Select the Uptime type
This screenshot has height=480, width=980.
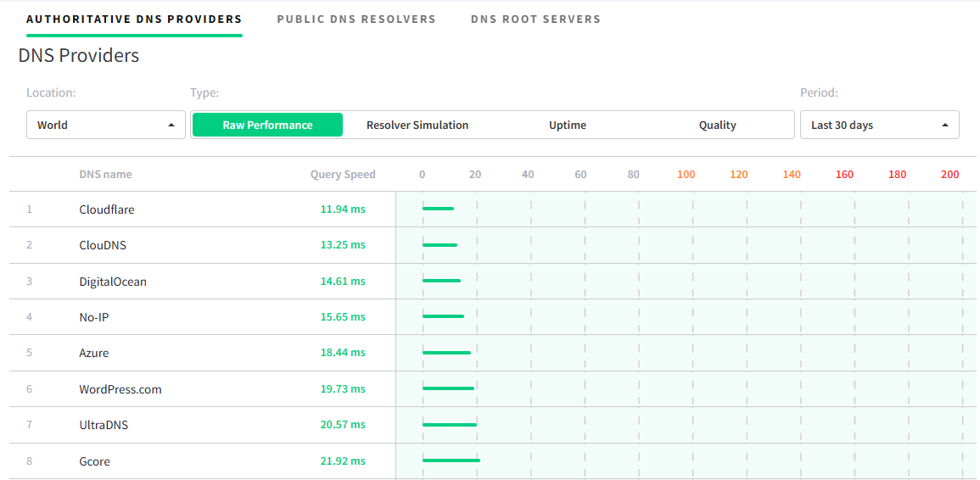pos(568,125)
